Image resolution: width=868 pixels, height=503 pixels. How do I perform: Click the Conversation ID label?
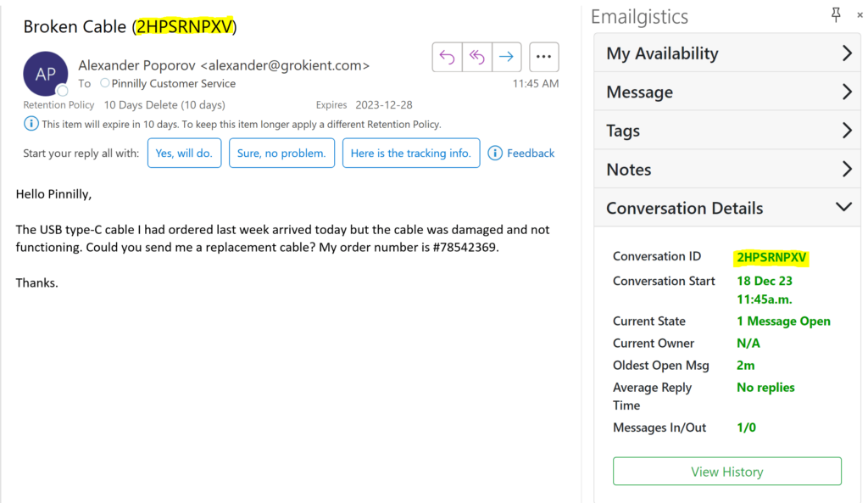click(657, 256)
